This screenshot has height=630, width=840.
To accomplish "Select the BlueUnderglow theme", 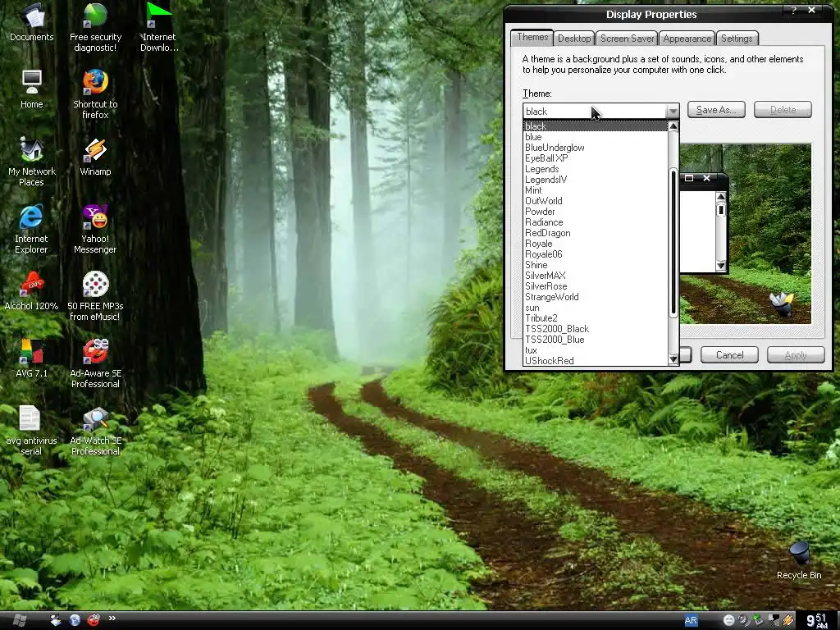I will (596, 148).
